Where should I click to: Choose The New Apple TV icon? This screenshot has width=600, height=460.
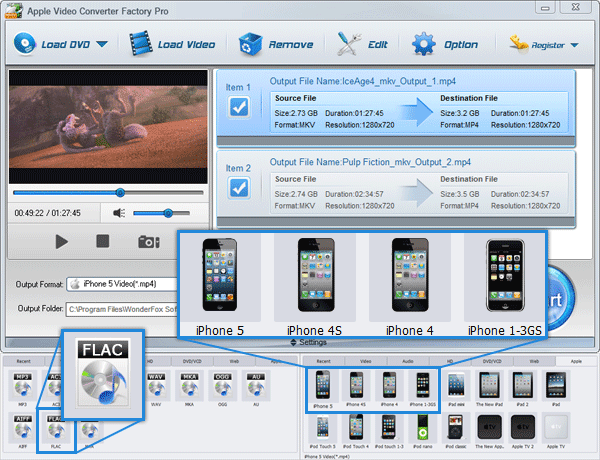(489, 431)
